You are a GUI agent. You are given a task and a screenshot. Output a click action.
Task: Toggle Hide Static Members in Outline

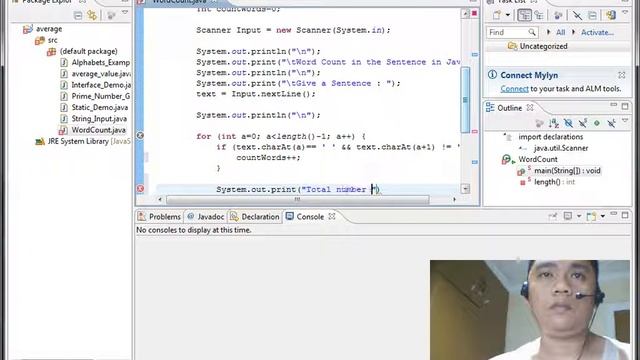coord(583,122)
